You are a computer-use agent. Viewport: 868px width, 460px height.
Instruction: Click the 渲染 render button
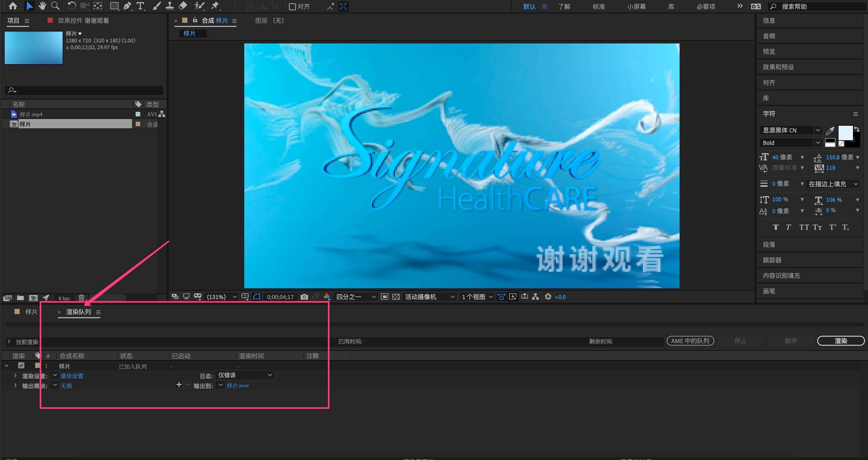click(840, 341)
